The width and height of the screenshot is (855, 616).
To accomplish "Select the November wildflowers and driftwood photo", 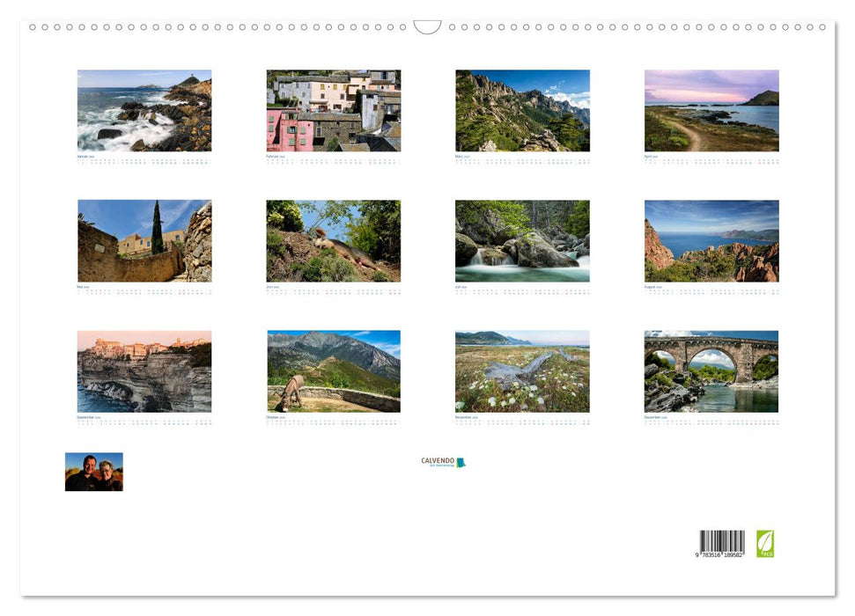I will point(522,371).
